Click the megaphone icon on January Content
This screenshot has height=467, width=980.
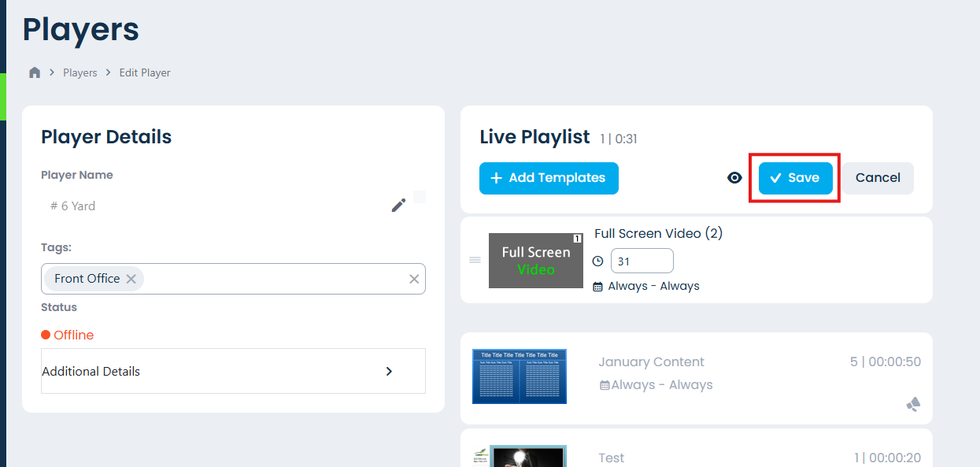[913, 405]
